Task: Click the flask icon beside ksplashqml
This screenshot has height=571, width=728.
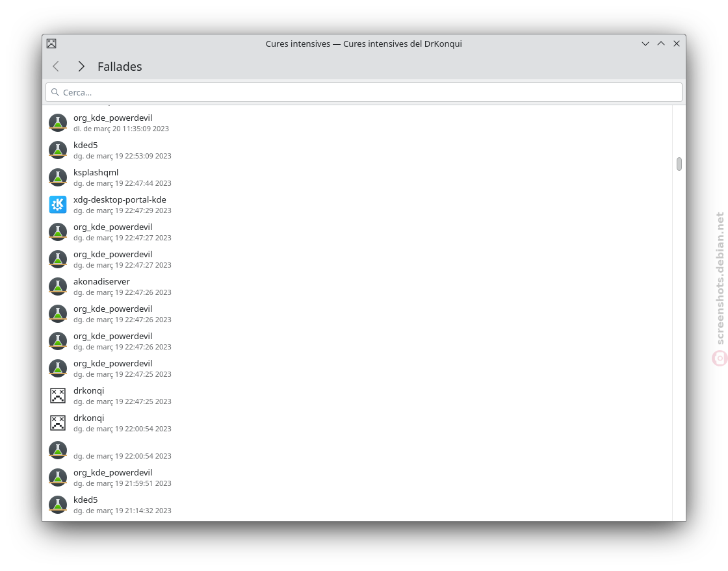Action: coord(58,177)
